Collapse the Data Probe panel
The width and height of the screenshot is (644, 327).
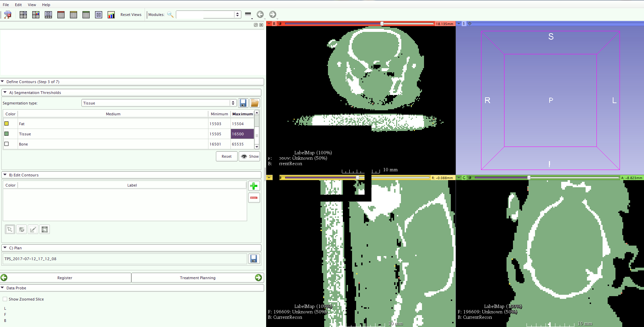pos(3,288)
